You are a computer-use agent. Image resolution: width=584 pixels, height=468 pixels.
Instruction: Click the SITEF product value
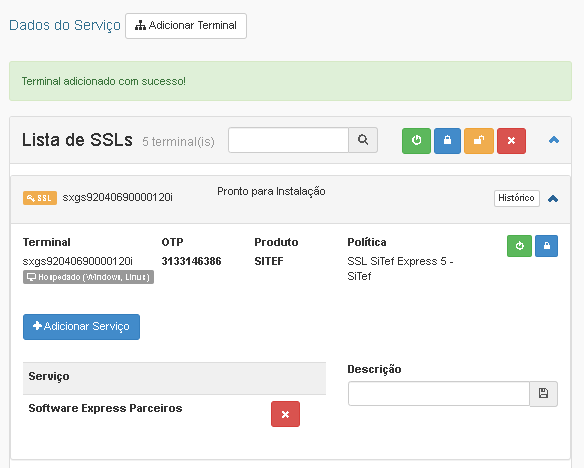269,261
